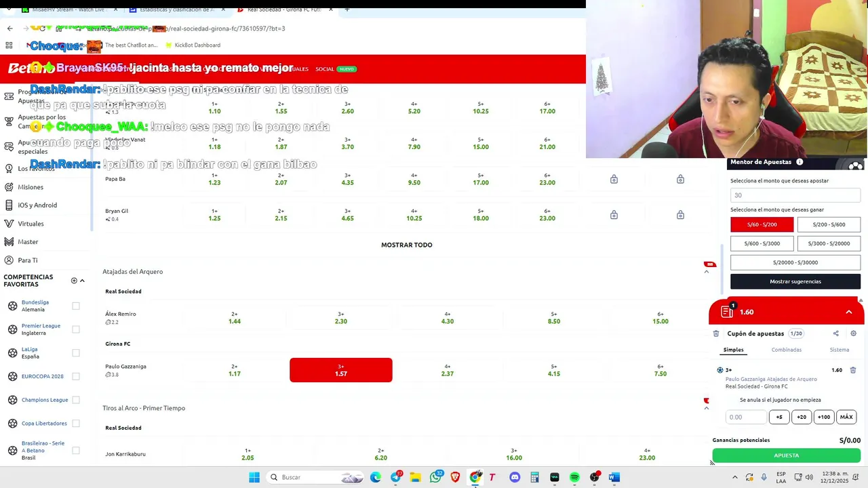Viewport: 868px width, 488px height.
Task: Delete all bets with coupon trash icon
Action: [x=716, y=333]
